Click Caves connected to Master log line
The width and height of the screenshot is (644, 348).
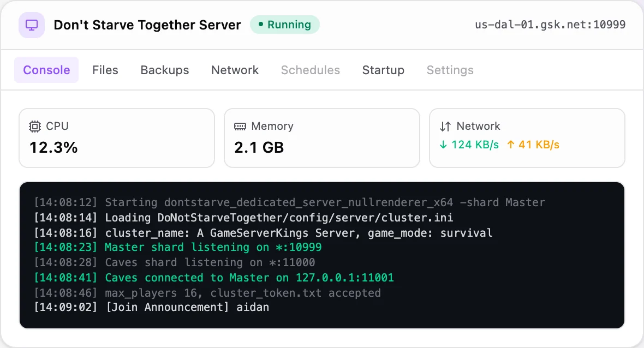[x=214, y=278]
